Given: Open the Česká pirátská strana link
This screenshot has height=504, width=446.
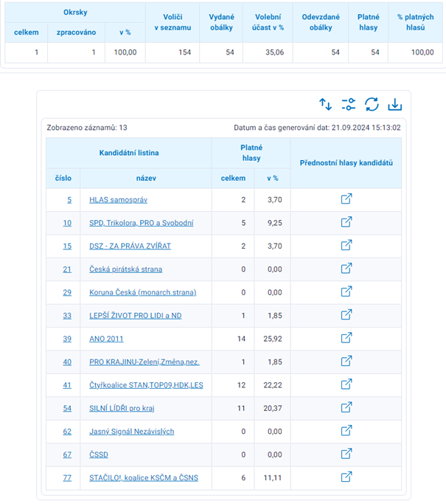Looking at the screenshot, I should pos(125,269).
